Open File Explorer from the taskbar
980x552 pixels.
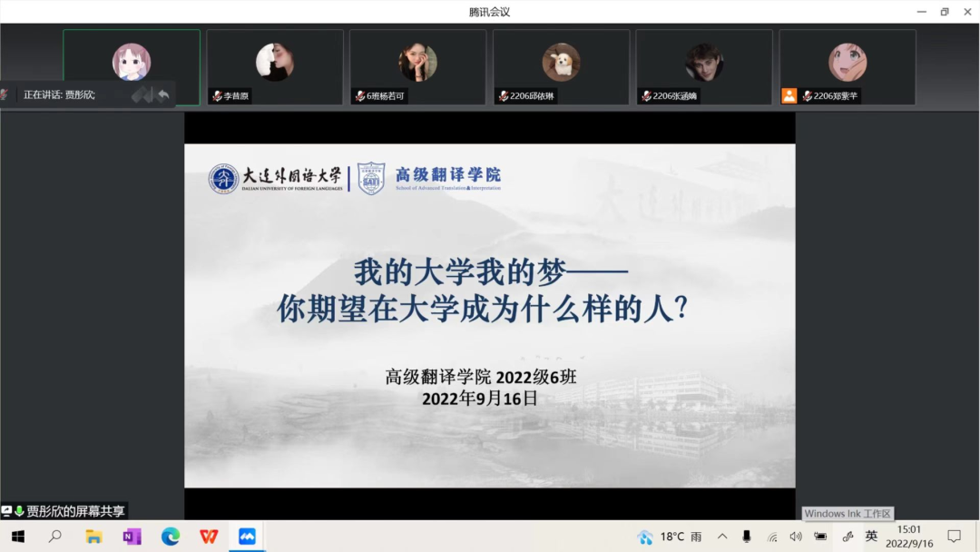click(x=93, y=537)
